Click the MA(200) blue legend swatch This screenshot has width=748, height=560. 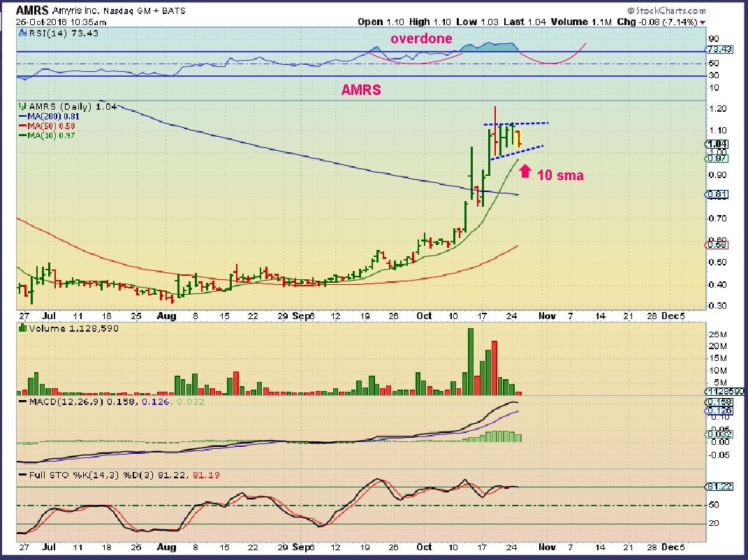(x=21, y=117)
